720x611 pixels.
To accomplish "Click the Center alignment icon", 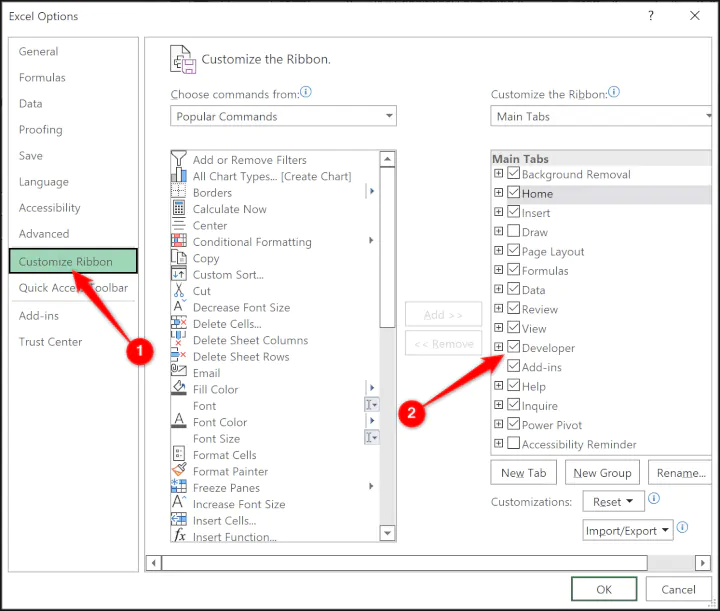I will (x=179, y=225).
